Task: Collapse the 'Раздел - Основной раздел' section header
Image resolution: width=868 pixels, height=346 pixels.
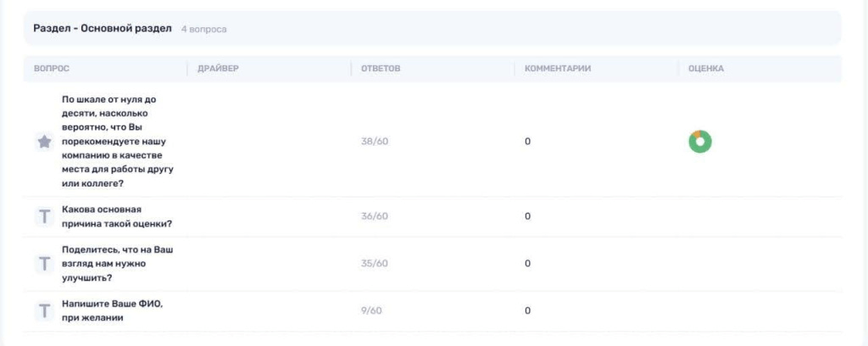Action: (431, 29)
